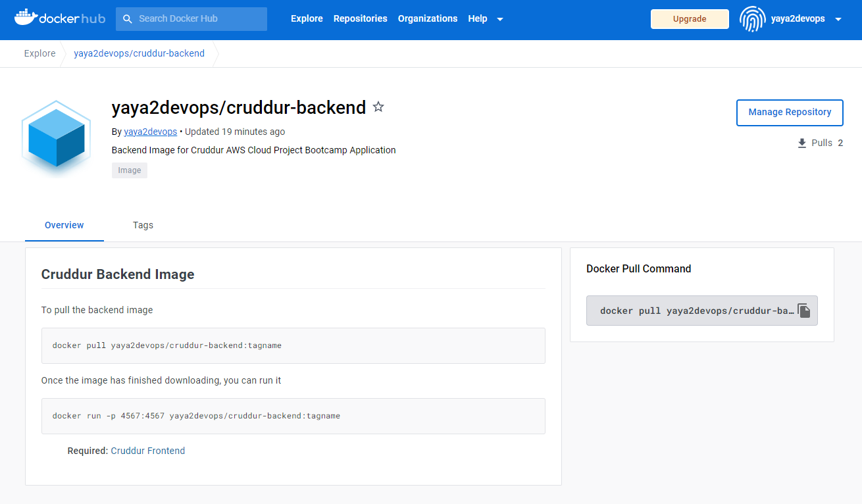Open the yaya2devops account menu arrow
Viewport: 862px width, 504px height.
click(838, 19)
